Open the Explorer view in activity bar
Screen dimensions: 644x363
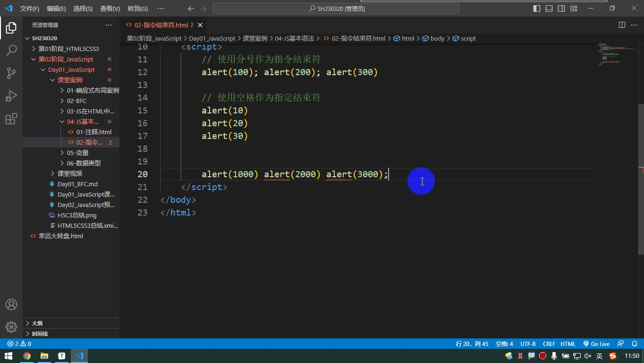click(x=11, y=28)
